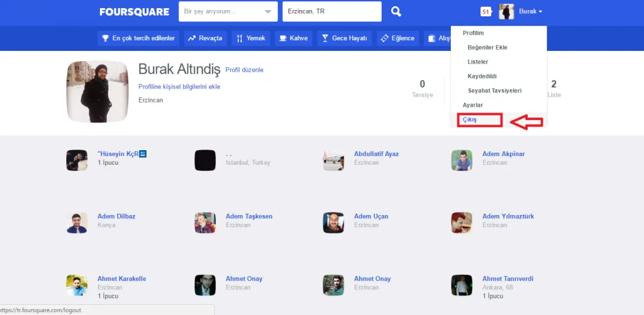Choose Listeler in the profile menu
Image resolution: width=644 pixels, height=315 pixels.
point(478,62)
